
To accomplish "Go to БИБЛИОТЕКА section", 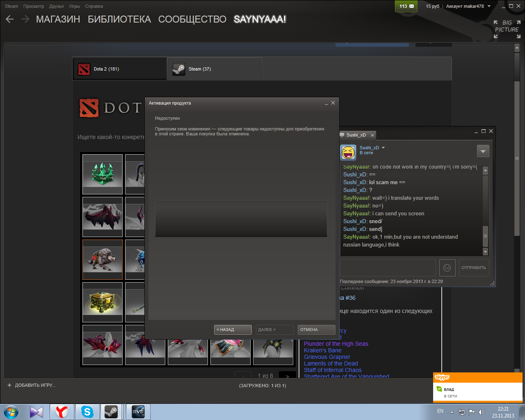I will tap(119, 19).
